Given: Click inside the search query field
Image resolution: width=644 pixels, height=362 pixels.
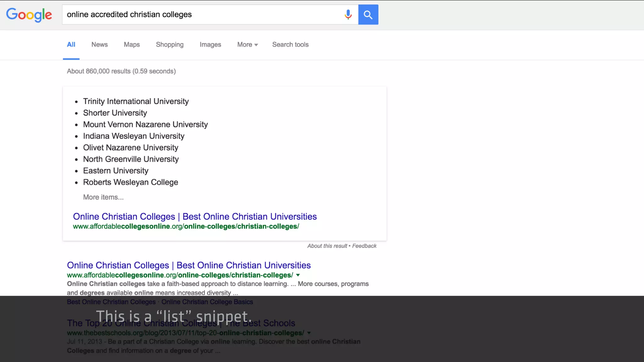Looking at the screenshot, I should [x=201, y=14].
